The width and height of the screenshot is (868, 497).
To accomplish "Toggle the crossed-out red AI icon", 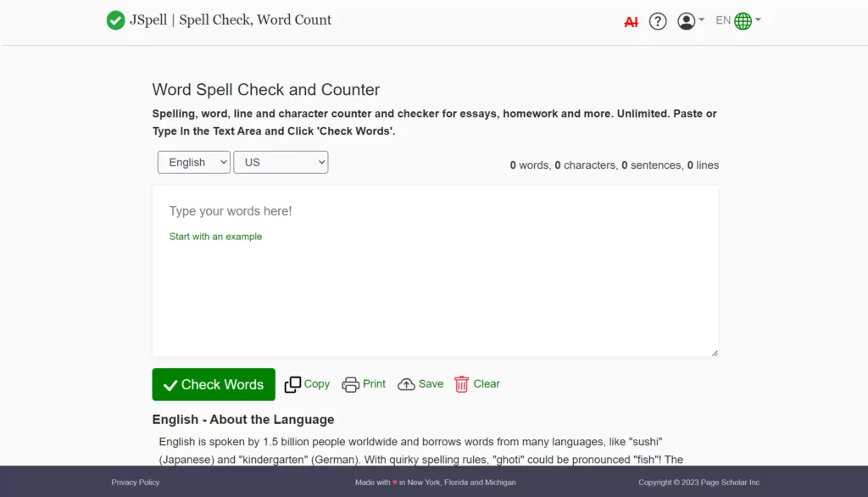I will [631, 21].
